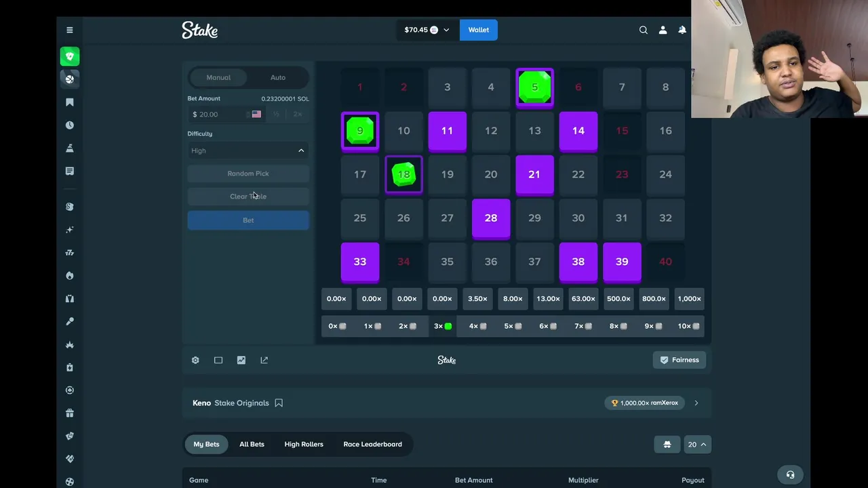Viewport: 868px width, 488px height.
Task: Select Keno tile 30
Action: [578, 218]
